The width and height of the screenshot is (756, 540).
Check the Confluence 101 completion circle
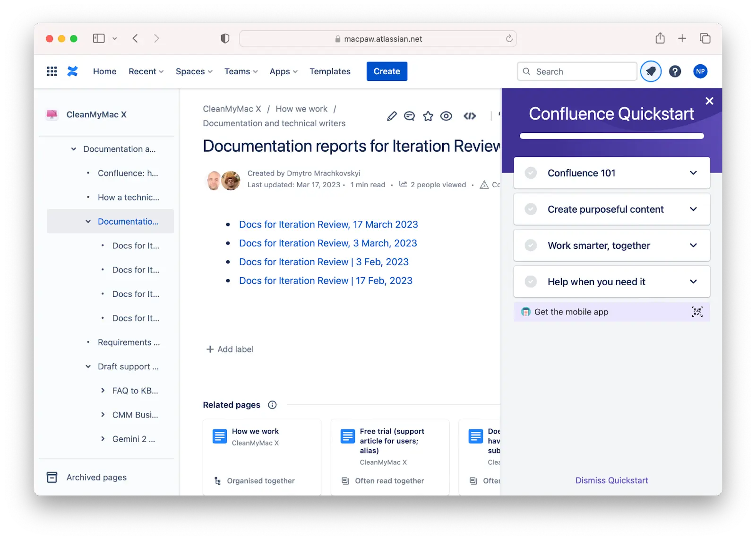(531, 173)
